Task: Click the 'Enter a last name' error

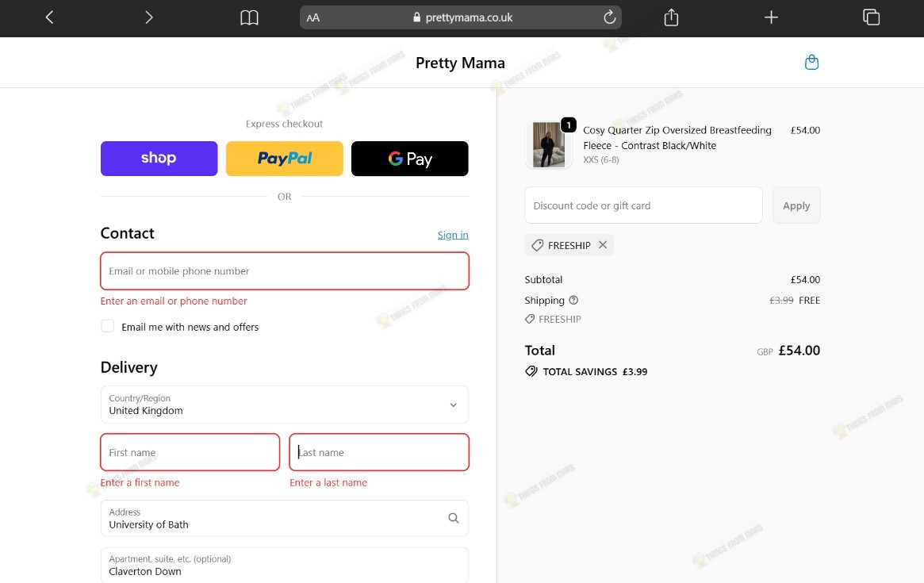Action: click(x=328, y=482)
